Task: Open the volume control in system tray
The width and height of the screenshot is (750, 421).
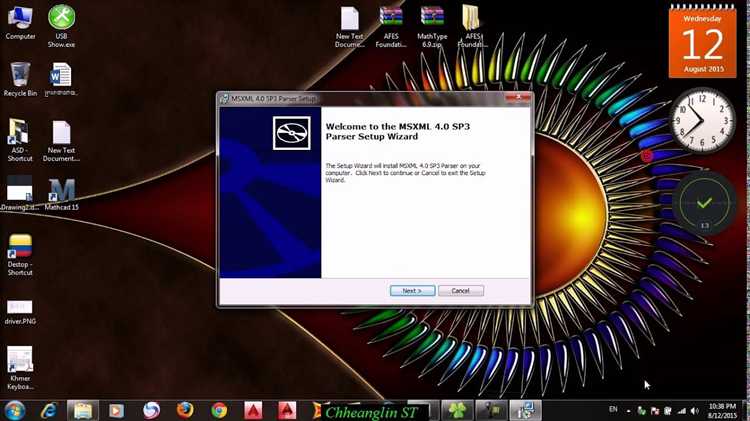Action: tap(695, 411)
